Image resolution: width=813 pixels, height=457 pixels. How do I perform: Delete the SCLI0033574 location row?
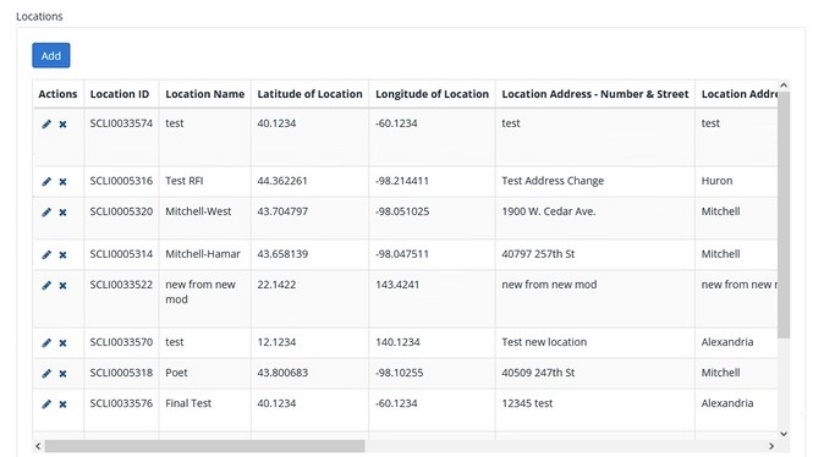click(x=62, y=124)
